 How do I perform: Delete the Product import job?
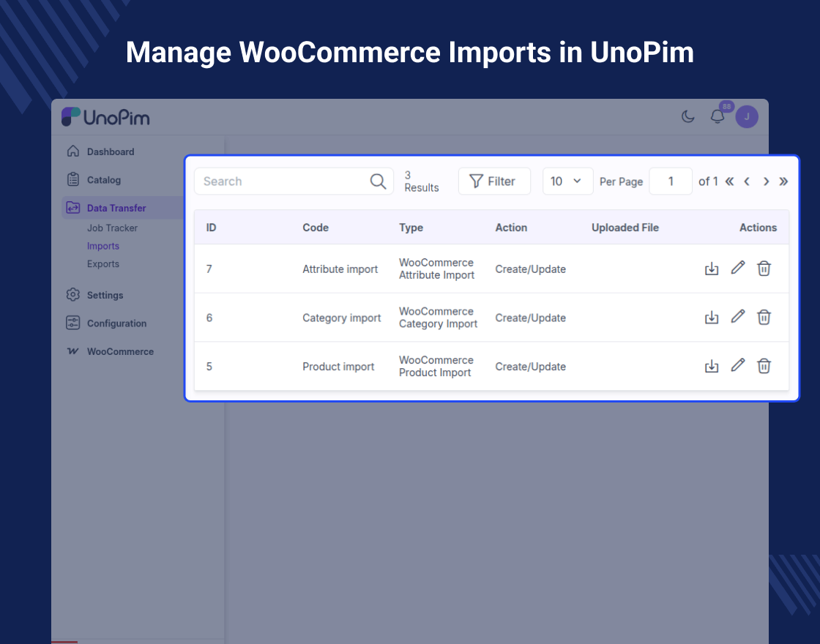764,365
